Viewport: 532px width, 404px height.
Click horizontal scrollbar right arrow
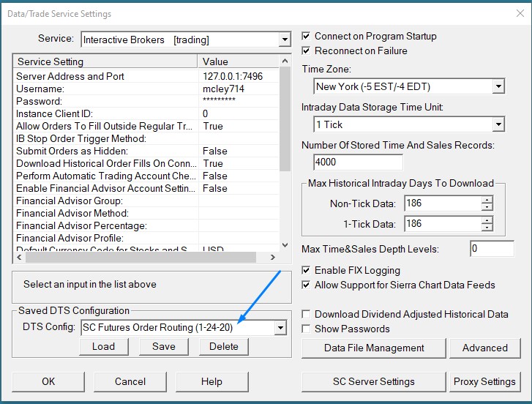click(x=273, y=257)
